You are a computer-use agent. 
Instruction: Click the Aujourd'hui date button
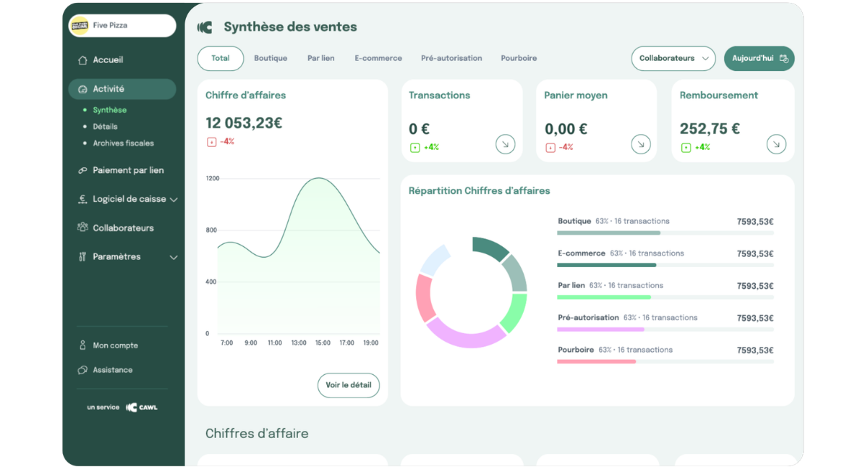click(759, 59)
